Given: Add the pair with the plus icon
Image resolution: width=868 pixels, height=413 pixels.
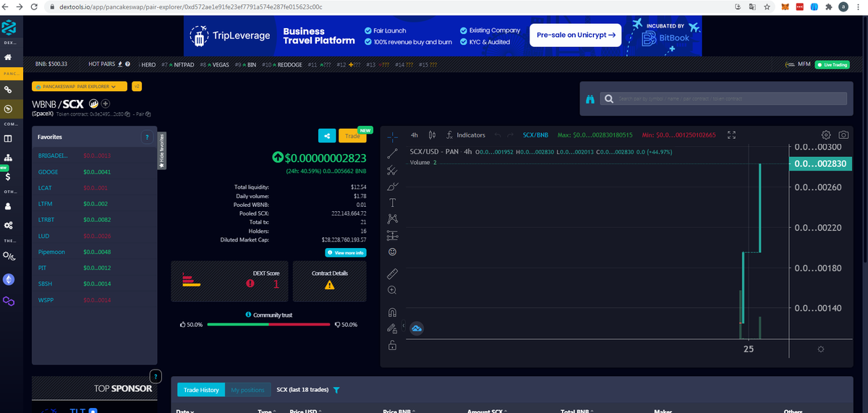Looking at the screenshot, I should (105, 103).
